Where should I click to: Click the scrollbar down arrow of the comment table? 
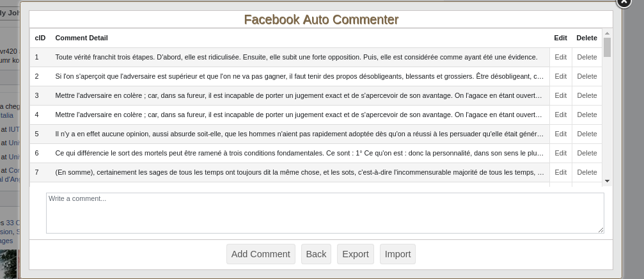[607, 181]
